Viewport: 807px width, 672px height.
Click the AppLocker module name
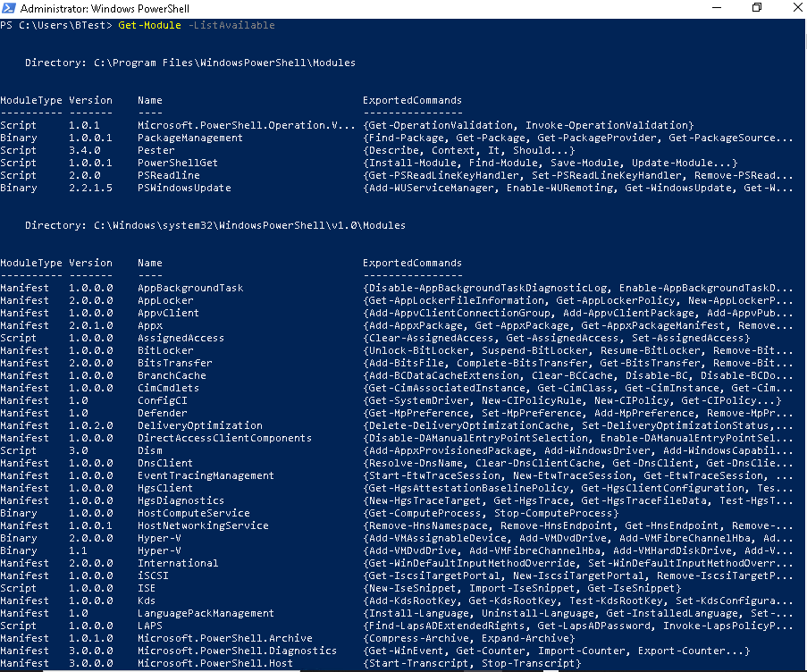(165, 300)
